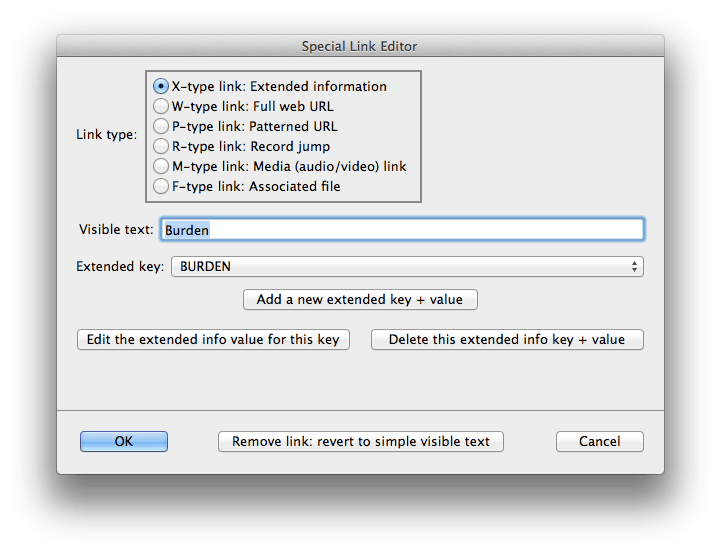Confirm with the OK button
The height and width of the screenshot is (553, 721).
(x=124, y=441)
